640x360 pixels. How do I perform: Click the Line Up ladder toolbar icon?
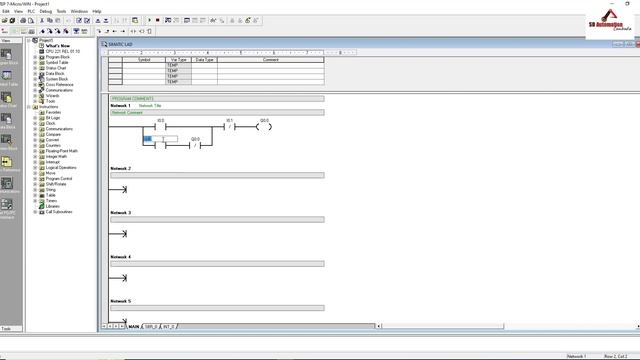107,31
